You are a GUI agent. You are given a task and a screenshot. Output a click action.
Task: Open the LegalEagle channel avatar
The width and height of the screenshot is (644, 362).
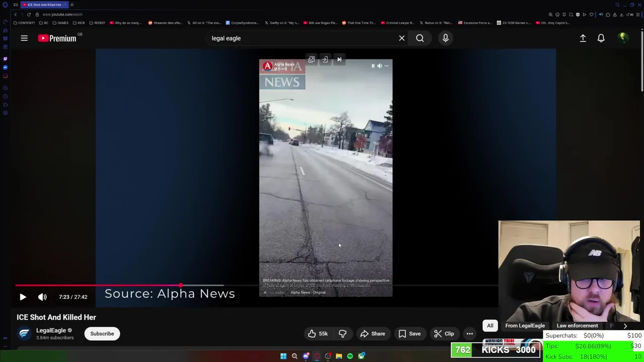click(24, 333)
